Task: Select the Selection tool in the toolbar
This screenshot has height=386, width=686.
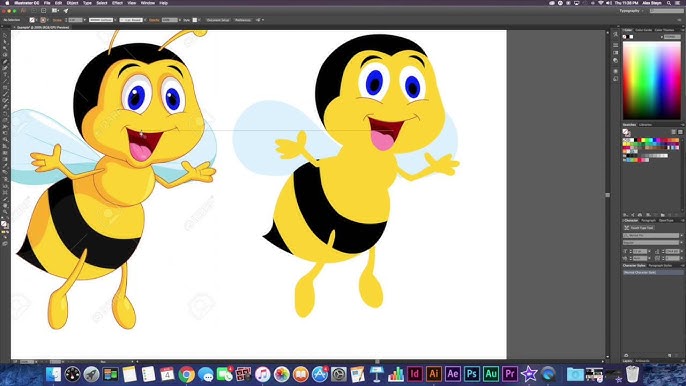Action: (5, 36)
